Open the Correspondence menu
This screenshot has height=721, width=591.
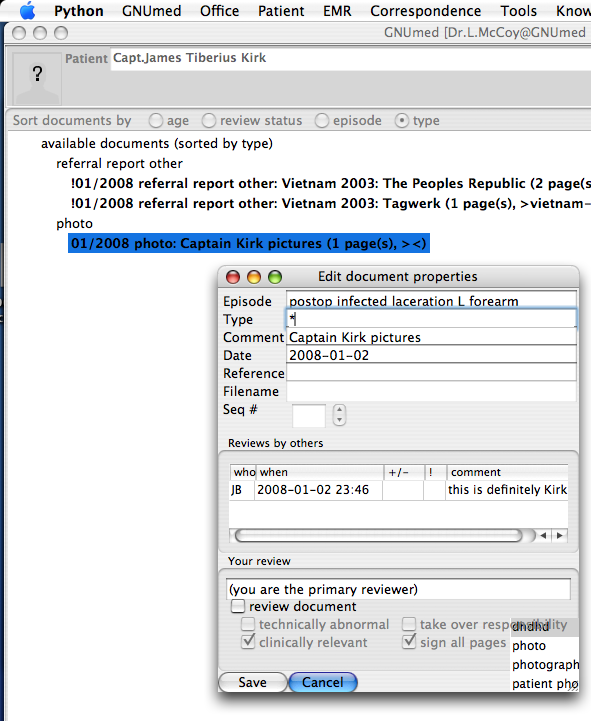point(425,11)
